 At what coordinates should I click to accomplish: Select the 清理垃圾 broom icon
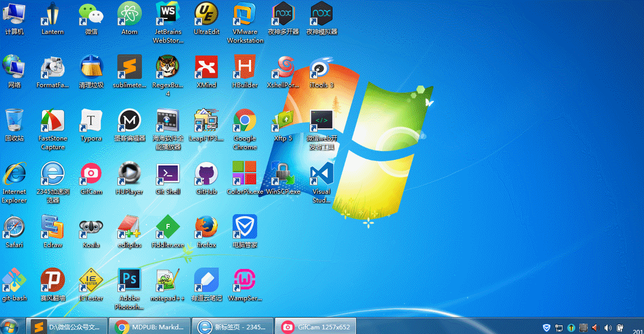click(x=91, y=72)
